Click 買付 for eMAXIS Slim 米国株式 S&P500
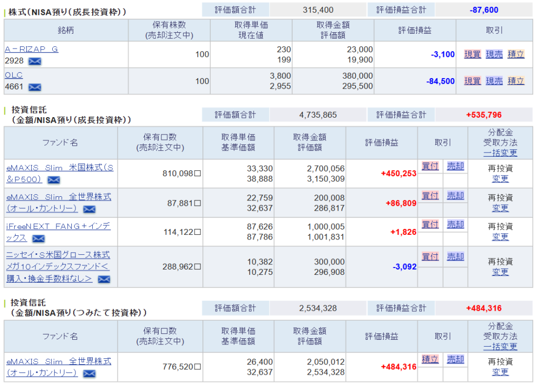Image resolution: width=540 pixels, height=392 pixels. 430,166
